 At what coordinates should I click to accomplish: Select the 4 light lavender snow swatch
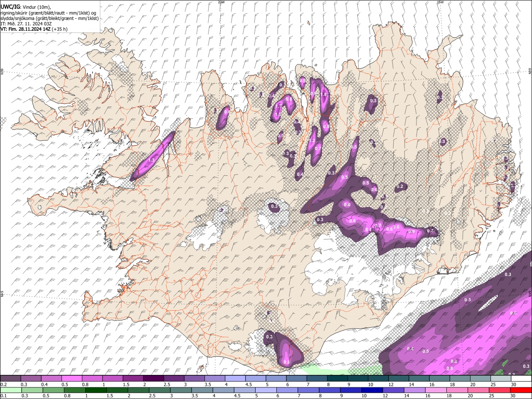pos(234,379)
